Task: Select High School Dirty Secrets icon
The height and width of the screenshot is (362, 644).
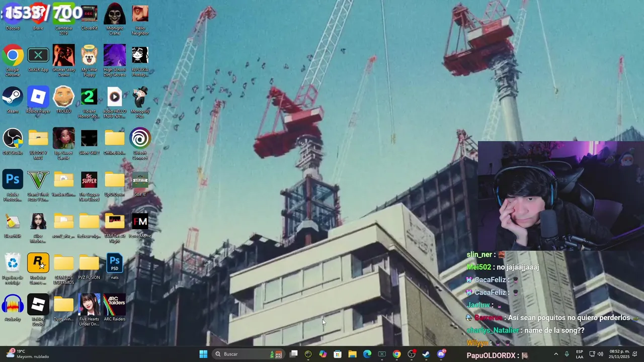Action: (x=115, y=61)
